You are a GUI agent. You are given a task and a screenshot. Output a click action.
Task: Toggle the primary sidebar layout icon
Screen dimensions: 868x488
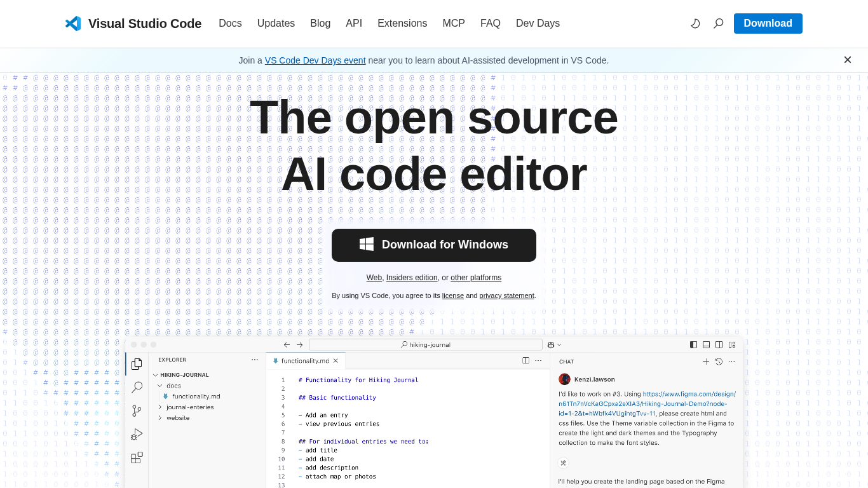coord(693,344)
